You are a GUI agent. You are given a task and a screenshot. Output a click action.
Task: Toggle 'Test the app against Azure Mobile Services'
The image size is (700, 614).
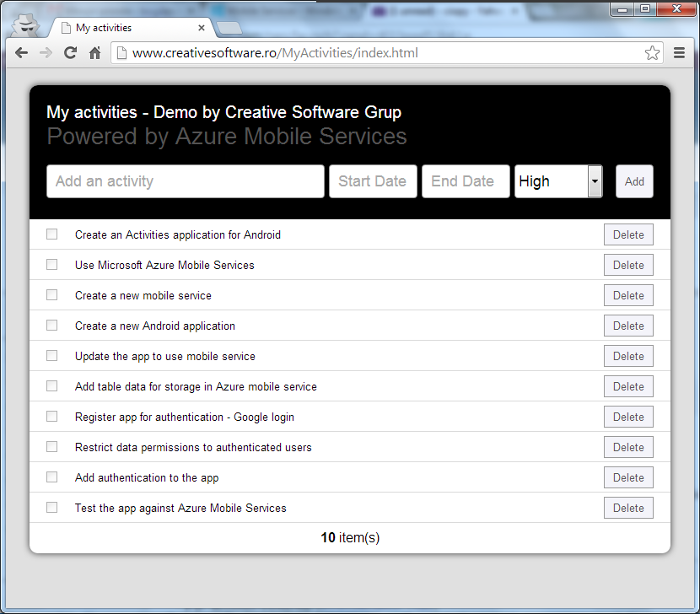pyautogui.click(x=52, y=508)
